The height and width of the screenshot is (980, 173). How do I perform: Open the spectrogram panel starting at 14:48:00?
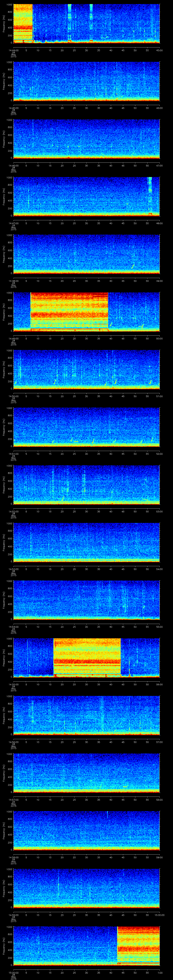[x=86, y=254]
